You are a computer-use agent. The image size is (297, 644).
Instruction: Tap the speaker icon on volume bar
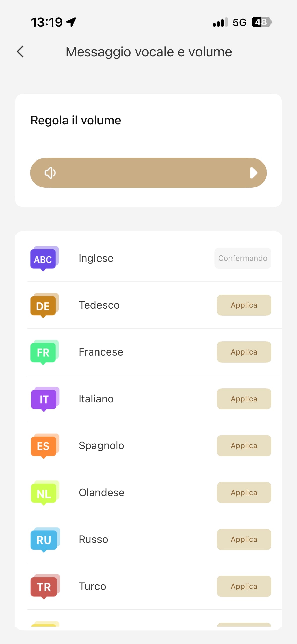coord(50,173)
